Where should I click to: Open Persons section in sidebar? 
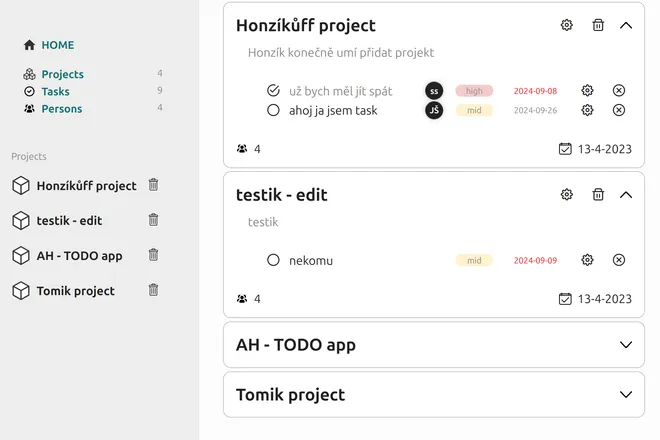[61, 108]
